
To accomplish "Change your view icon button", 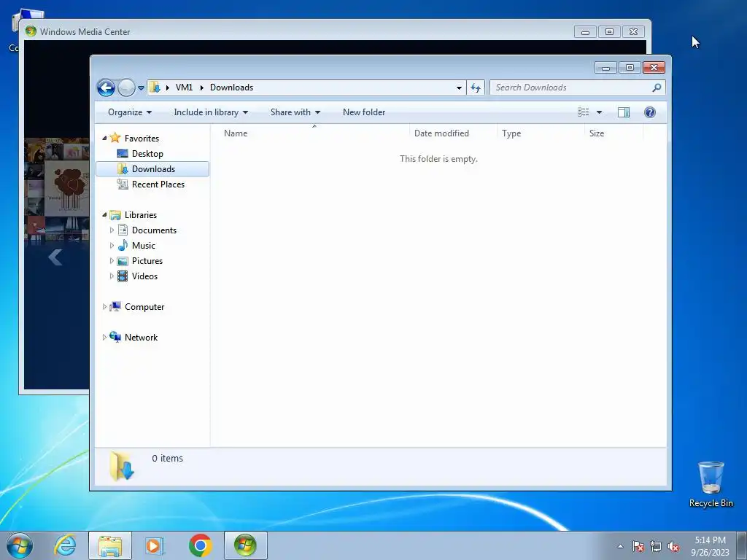I will pos(584,112).
